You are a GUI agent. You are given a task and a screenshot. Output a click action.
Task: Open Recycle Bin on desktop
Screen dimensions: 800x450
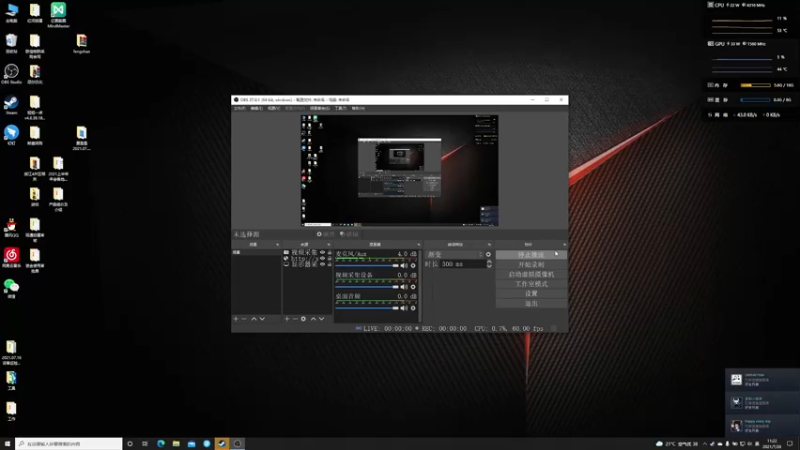11,44
